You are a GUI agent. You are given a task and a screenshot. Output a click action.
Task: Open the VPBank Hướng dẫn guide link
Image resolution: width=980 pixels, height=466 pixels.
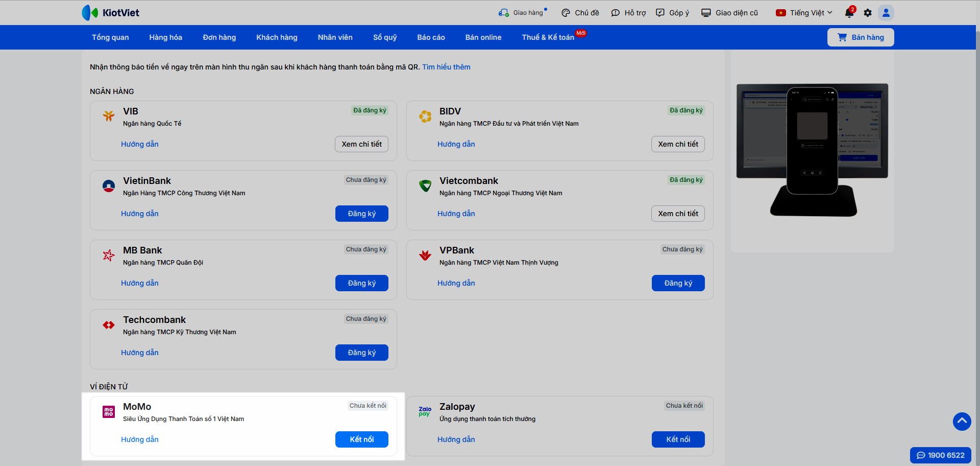[x=456, y=283]
